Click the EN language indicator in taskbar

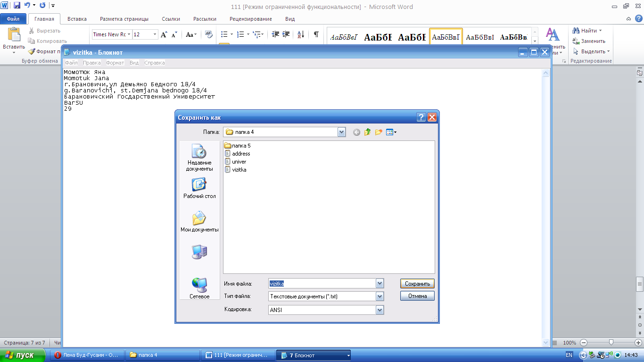(x=569, y=355)
